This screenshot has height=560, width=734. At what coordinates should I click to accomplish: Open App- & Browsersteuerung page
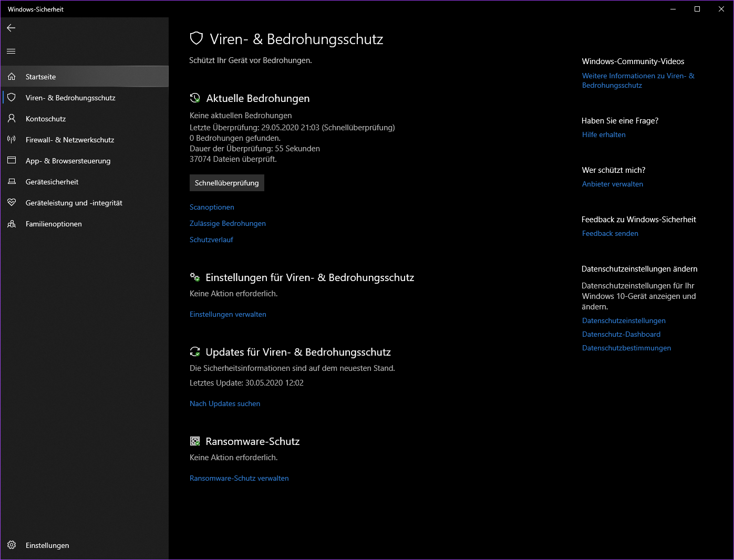click(x=85, y=161)
